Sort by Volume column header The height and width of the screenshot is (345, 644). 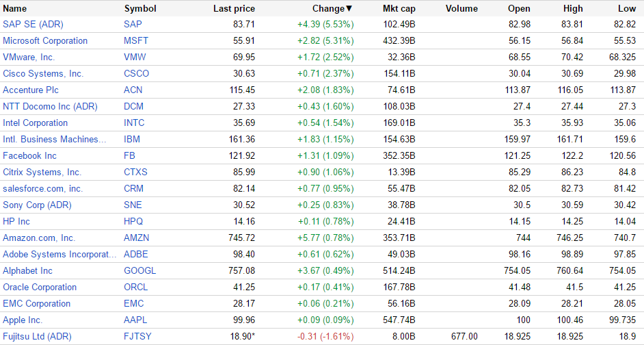(461, 9)
